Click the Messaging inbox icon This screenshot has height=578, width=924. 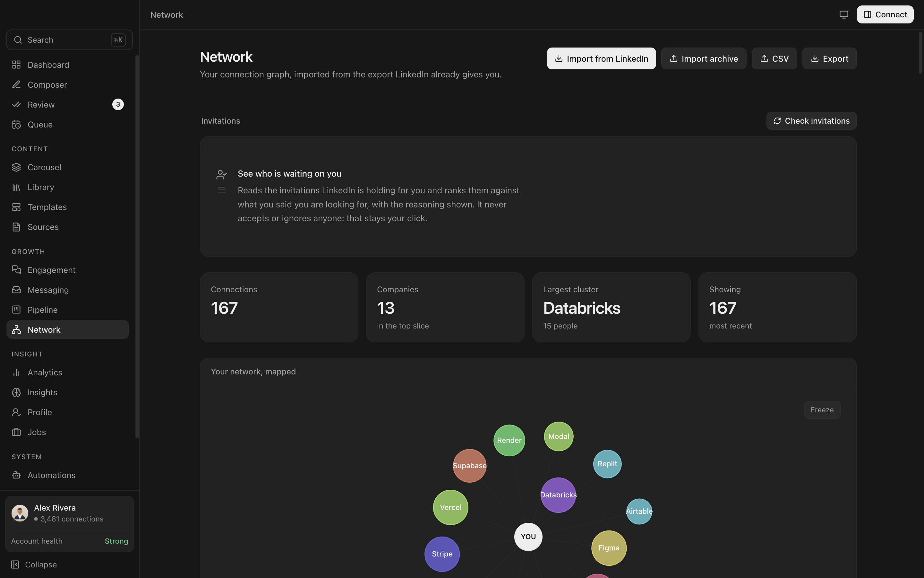click(16, 290)
